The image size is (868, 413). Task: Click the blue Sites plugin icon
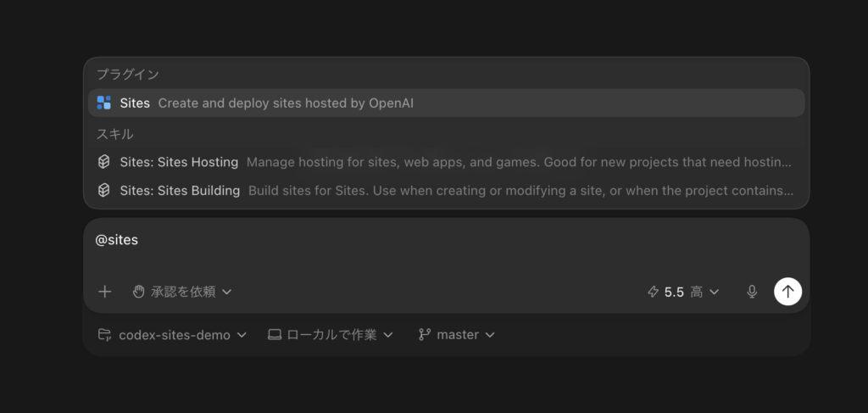[x=104, y=103]
